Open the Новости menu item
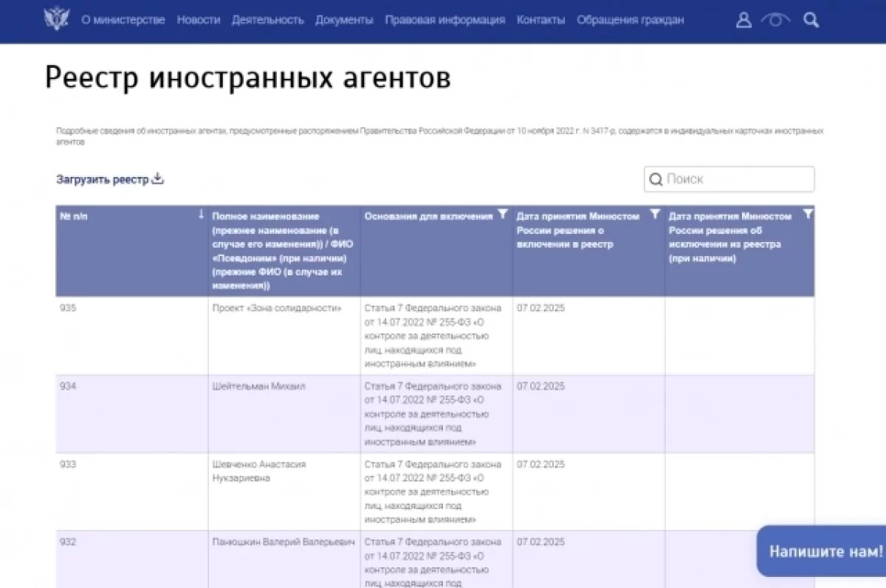 (x=199, y=21)
